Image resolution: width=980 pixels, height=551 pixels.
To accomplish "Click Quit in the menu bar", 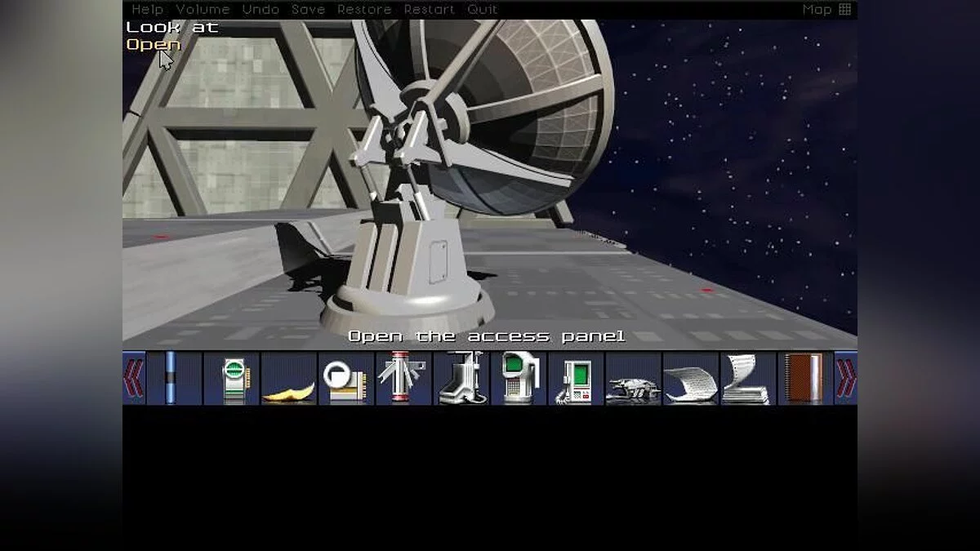I will coord(483,9).
